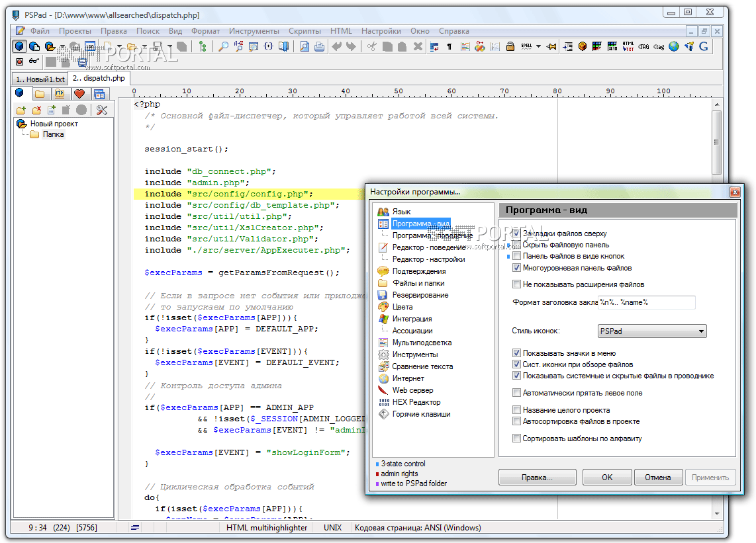The image size is (756, 543).
Task: Switch to the 'Новый1.txt' file tab
Action: pos(40,79)
